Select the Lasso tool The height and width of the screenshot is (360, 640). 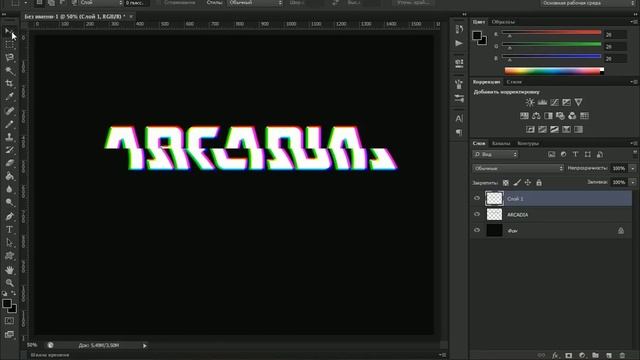(x=9, y=58)
